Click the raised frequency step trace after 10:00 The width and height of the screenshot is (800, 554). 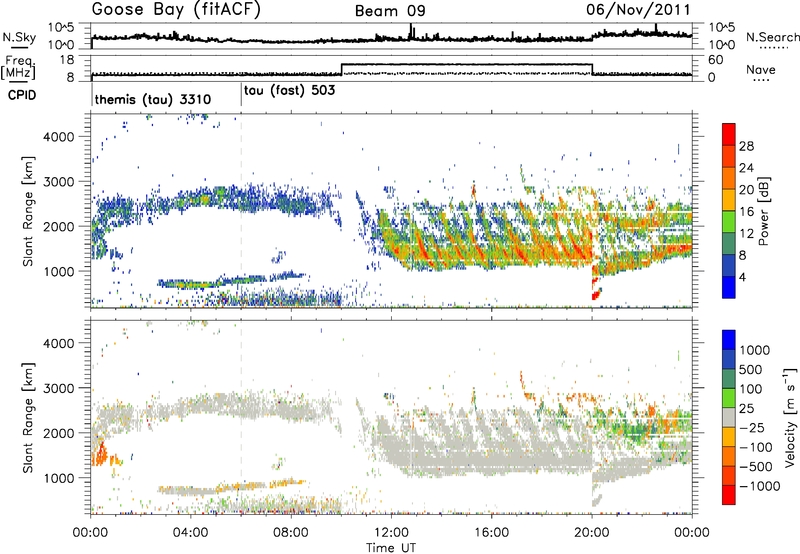coord(467,64)
